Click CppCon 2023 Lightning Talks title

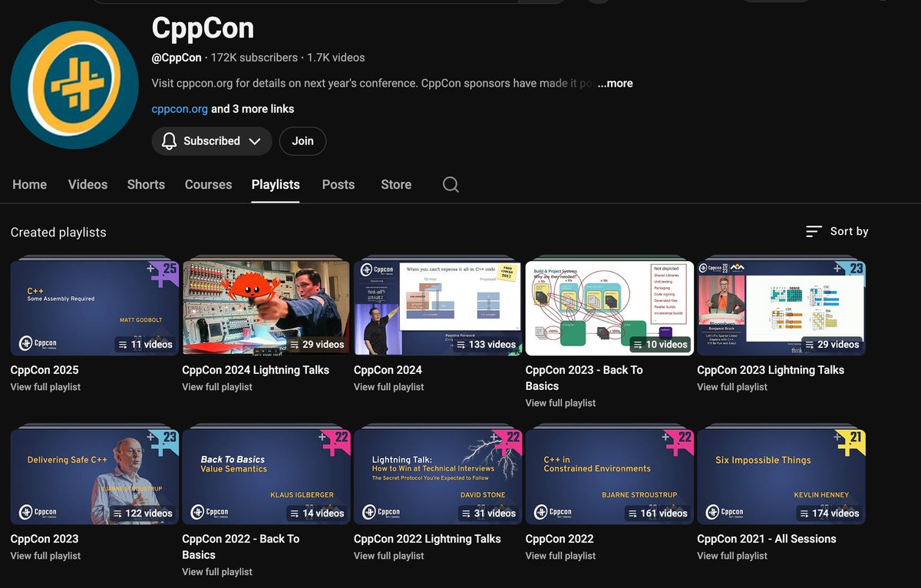coord(771,370)
